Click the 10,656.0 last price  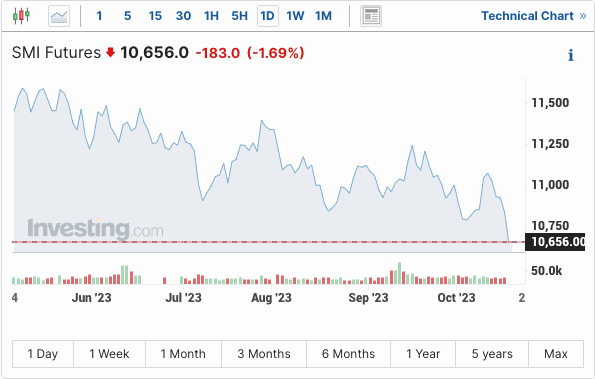[154, 53]
